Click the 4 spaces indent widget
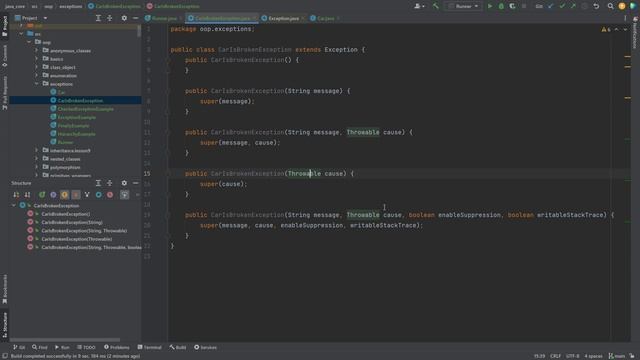Image resolution: width=640 pixels, height=360 pixels. coord(593,356)
